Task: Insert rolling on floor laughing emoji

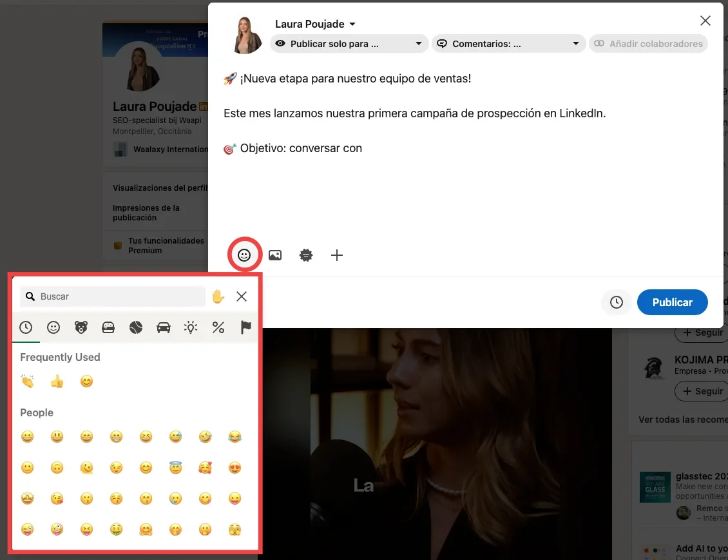Action: [x=206, y=436]
